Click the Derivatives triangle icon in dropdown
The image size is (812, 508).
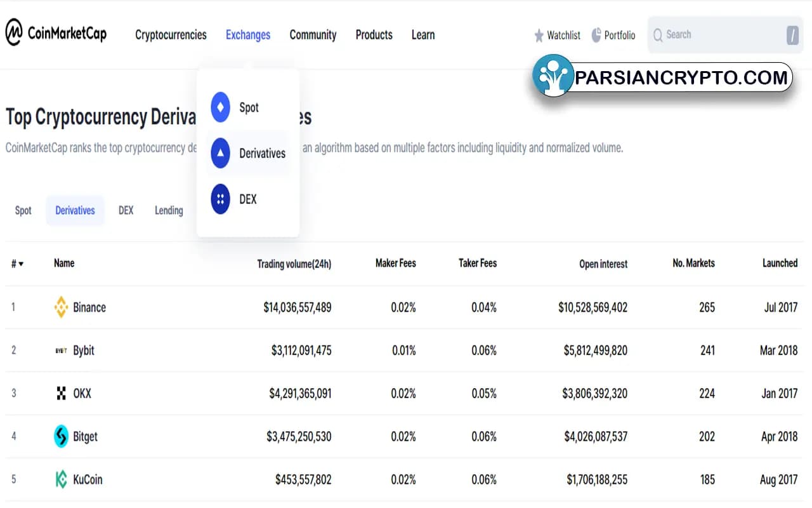(x=220, y=153)
